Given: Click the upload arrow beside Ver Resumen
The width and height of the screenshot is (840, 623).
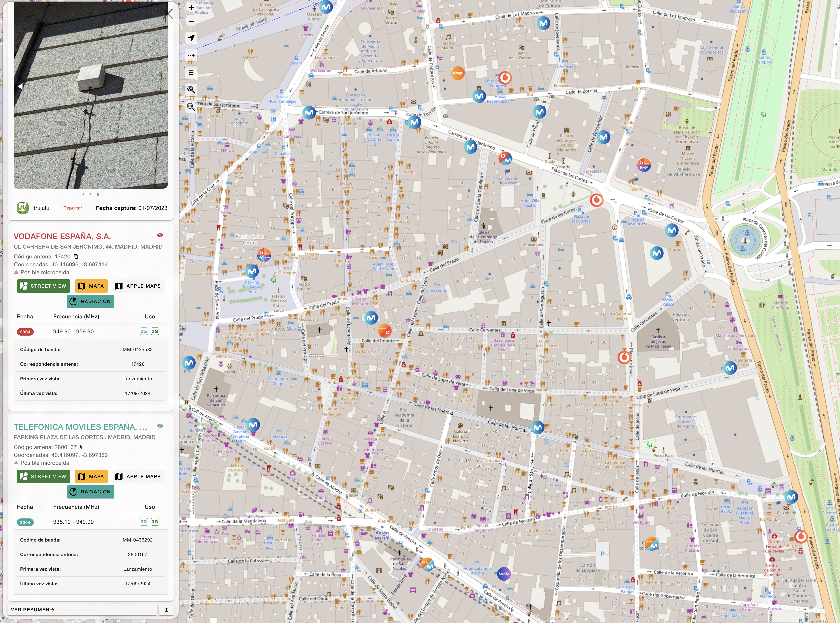Looking at the screenshot, I should point(166,609).
